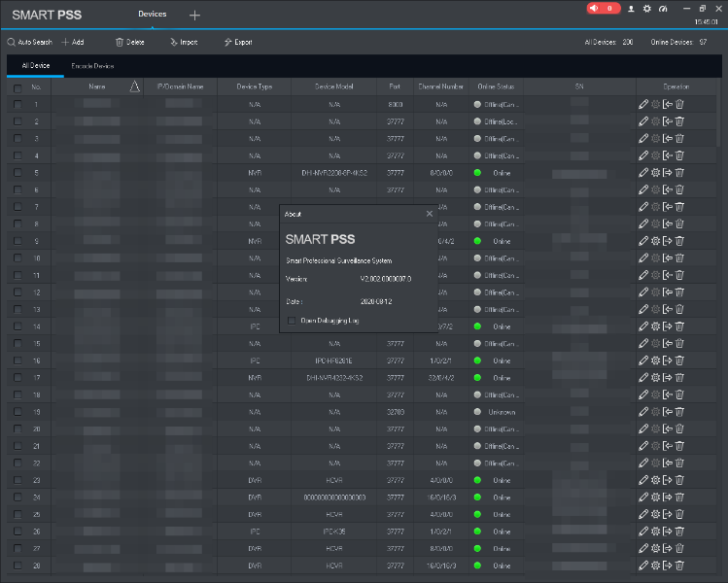Screen dimensions: 728x583
Task: Switch to the All Device tab
Action: point(36,65)
